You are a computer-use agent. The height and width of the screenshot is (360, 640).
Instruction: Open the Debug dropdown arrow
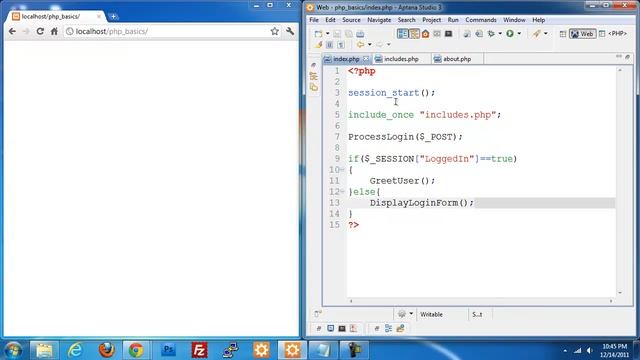point(500,34)
